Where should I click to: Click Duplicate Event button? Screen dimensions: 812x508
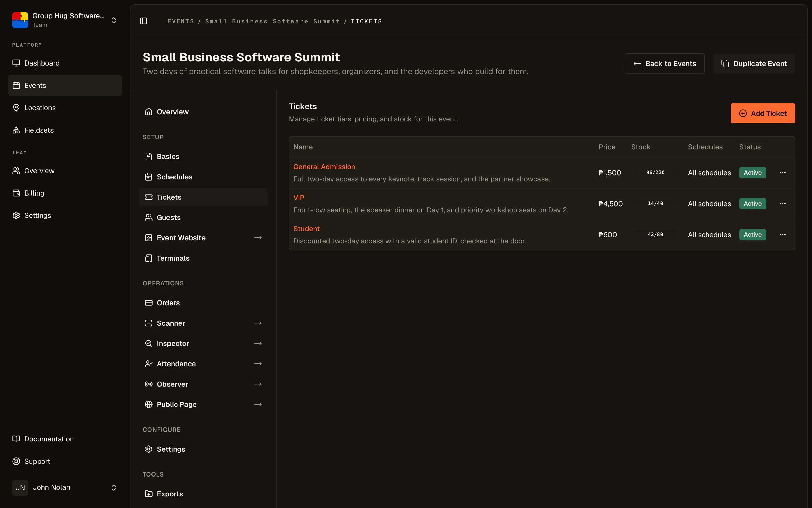[x=754, y=63]
